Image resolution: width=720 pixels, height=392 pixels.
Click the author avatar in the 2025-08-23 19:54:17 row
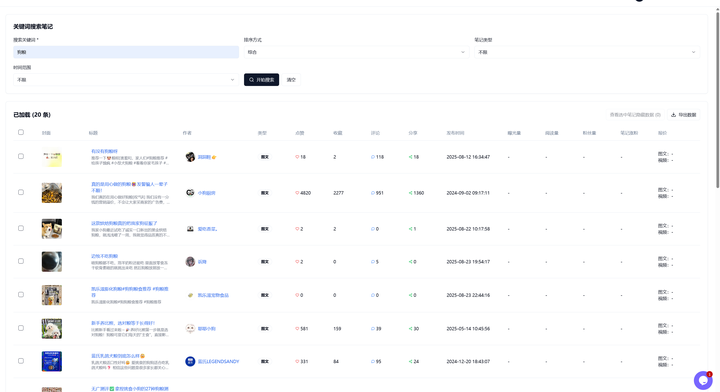coord(190,262)
